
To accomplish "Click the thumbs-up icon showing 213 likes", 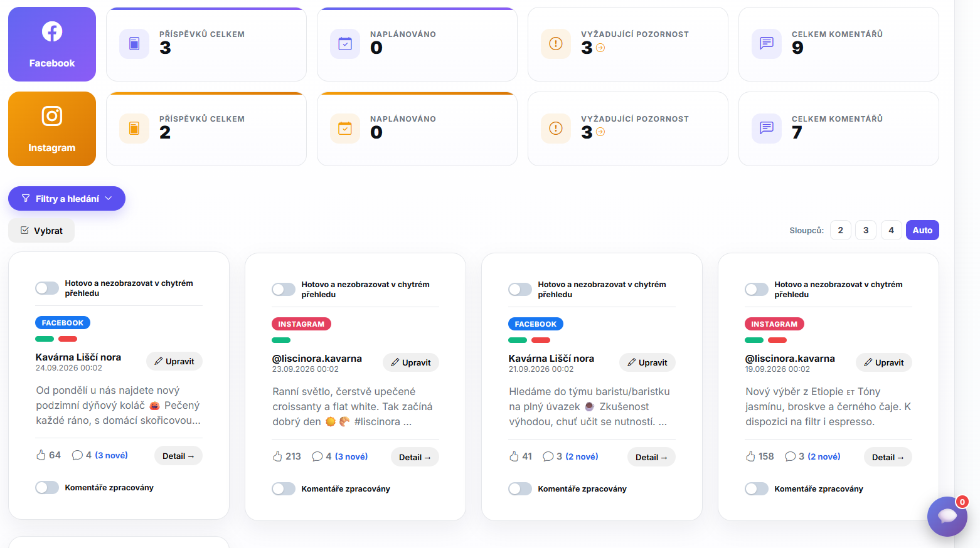I will point(278,456).
